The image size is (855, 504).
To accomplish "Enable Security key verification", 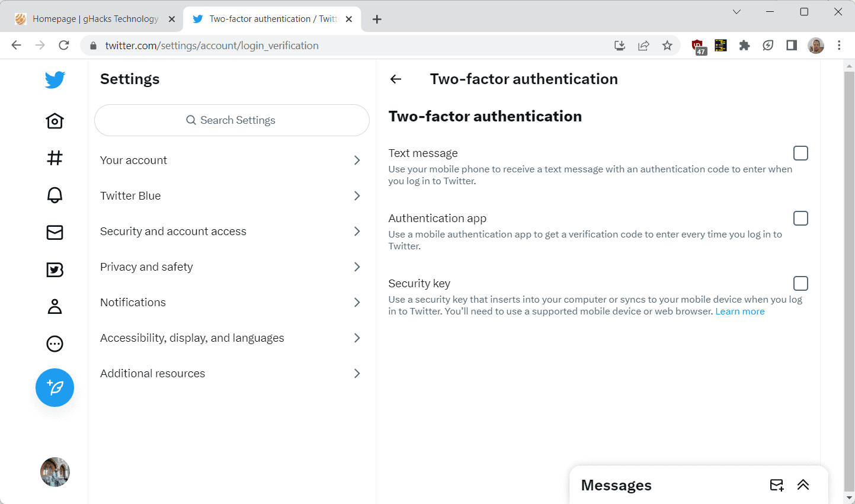I will tap(800, 283).
